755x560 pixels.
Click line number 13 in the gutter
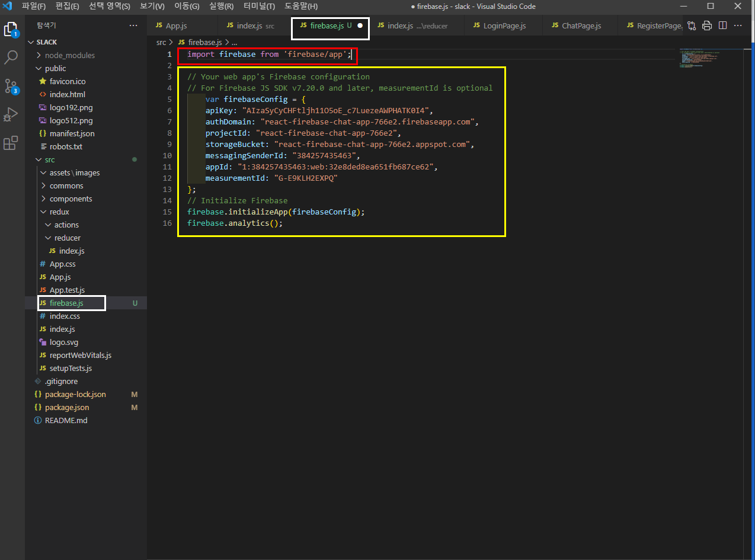pos(167,189)
